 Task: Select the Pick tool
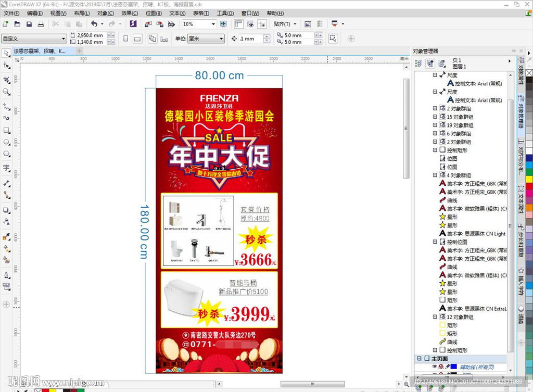(x=6, y=53)
